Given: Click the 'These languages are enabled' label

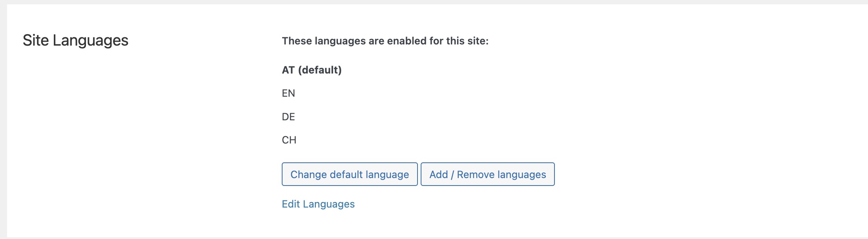Looking at the screenshot, I should [385, 41].
